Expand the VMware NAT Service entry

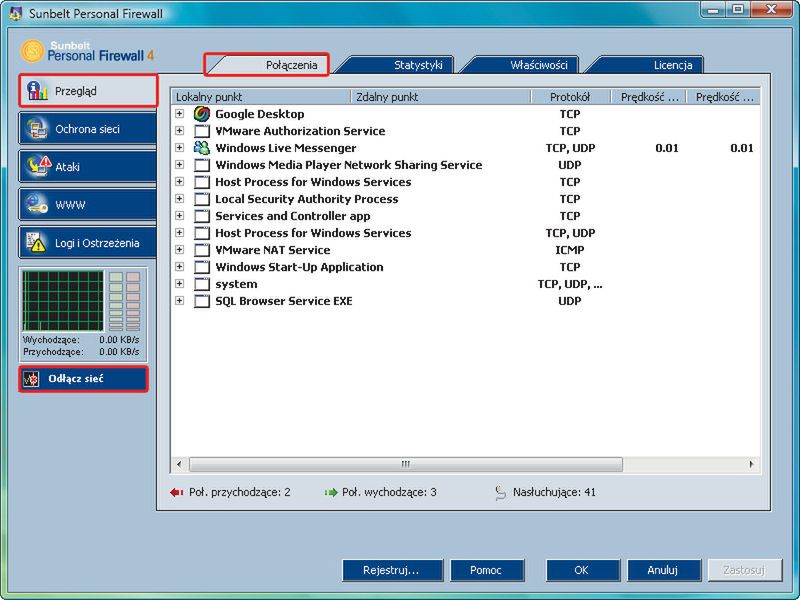[180, 250]
